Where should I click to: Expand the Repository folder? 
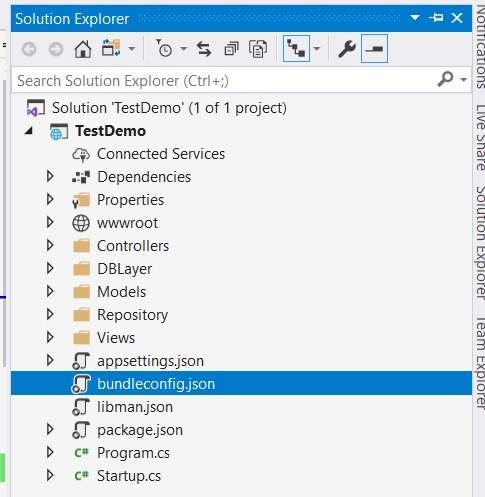click(50, 314)
